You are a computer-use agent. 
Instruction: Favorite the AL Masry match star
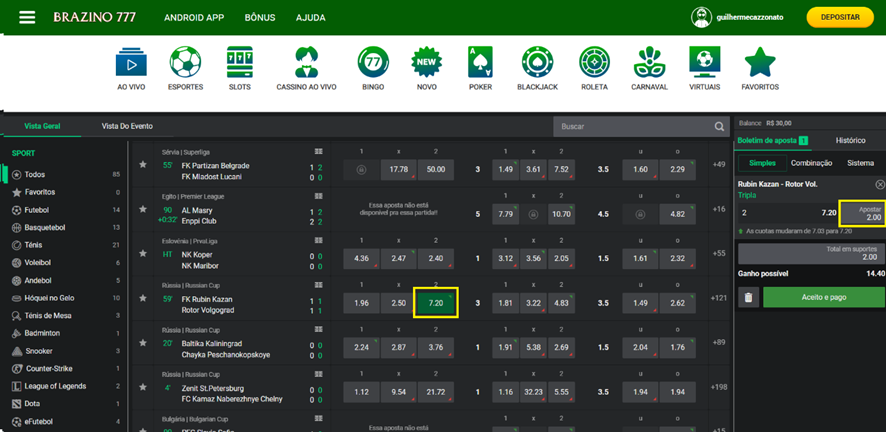tap(143, 209)
